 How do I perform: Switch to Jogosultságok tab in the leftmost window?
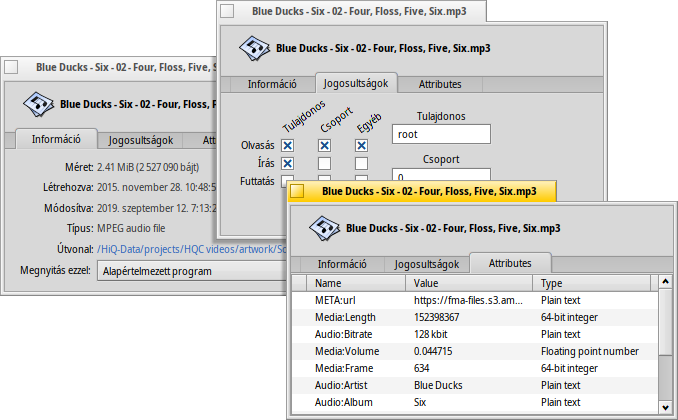click(x=141, y=141)
